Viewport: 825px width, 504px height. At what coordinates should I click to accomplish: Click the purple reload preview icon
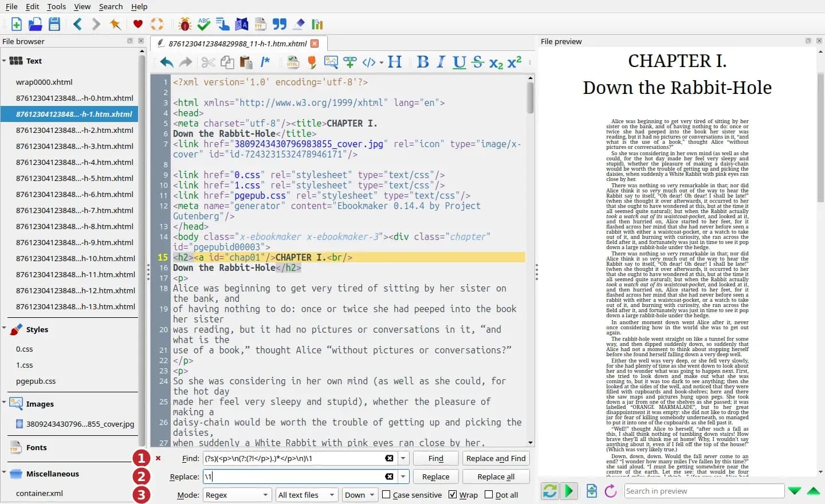click(611, 491)
